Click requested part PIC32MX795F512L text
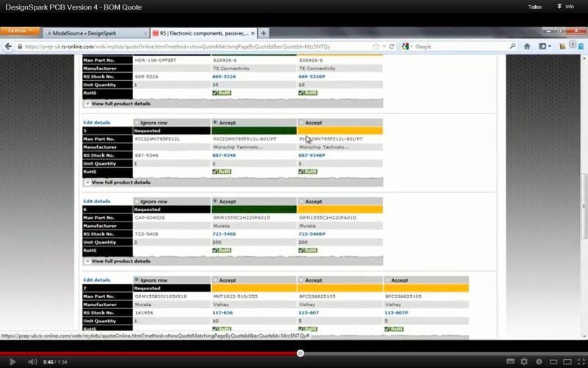This screenshot has width=588, height=368. (157, 139)
